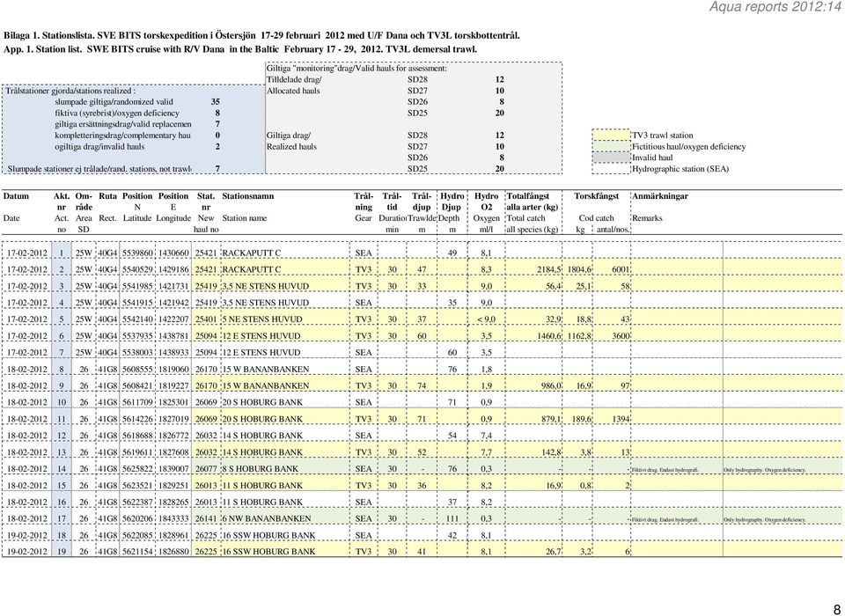
Task: Select '11 S HOBURG BANK' in row 15
Action: coord(262,486)
